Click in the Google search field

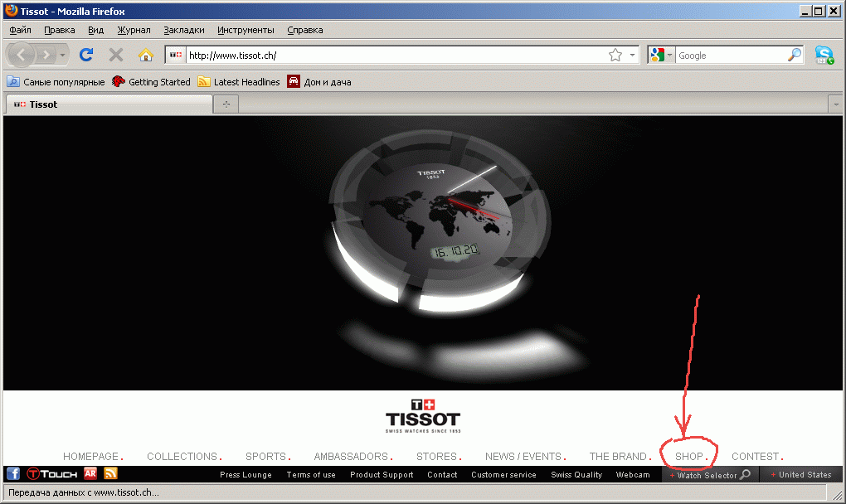click(730, 56)
